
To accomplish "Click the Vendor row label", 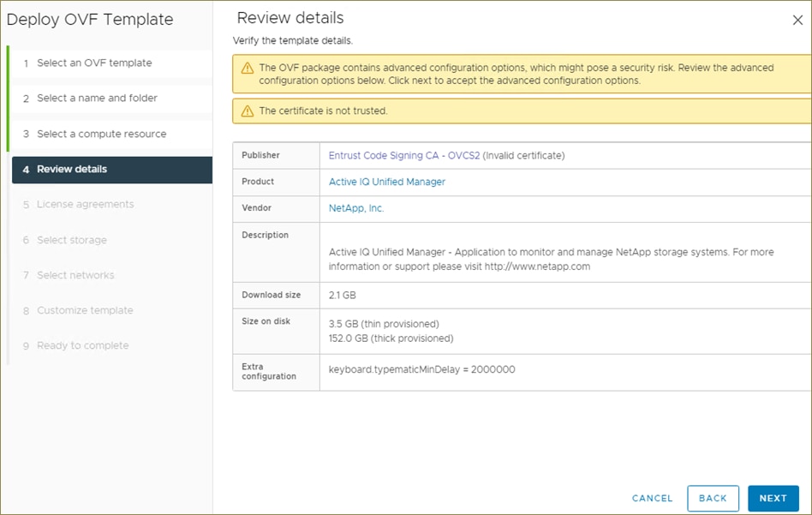I will pos(256,208).
